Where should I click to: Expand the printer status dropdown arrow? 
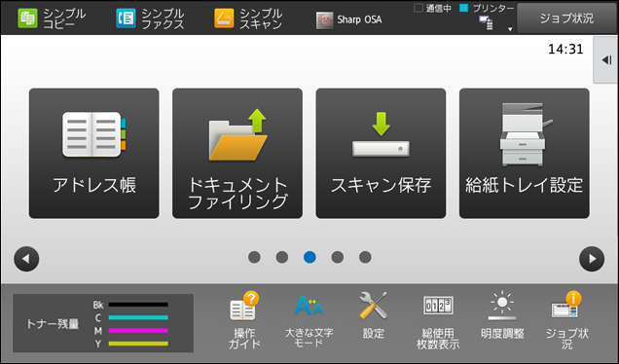coord(510,29)
